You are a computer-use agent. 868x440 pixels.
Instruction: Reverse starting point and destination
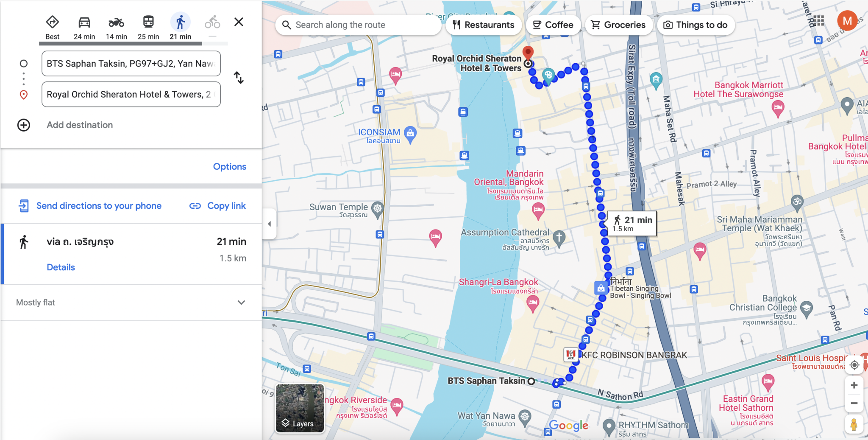(239, 78)
